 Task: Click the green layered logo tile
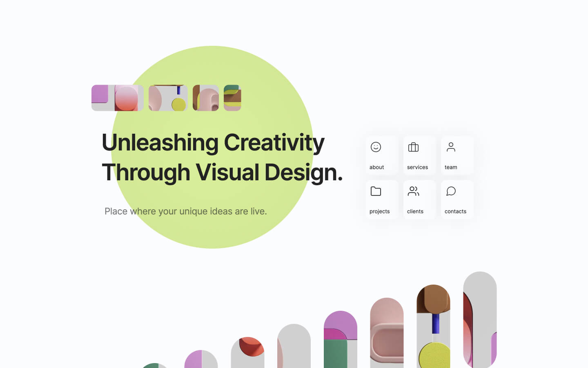coord(232,98)
